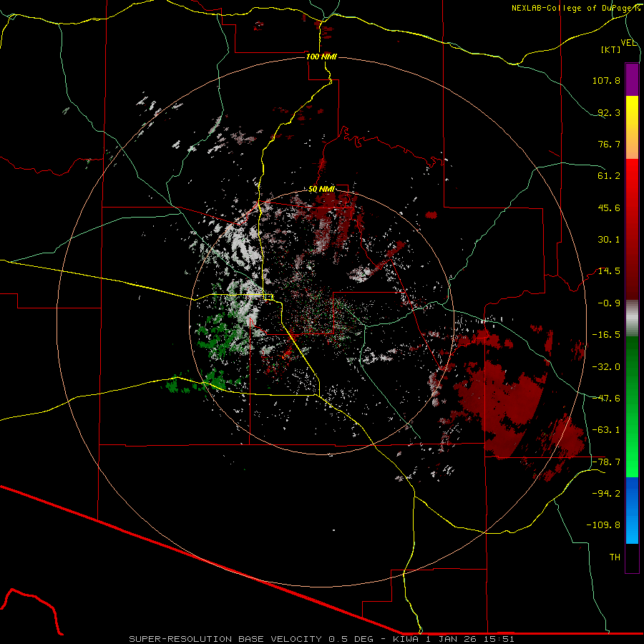Screen dimensions: 644x644
Task: Pick the green segment of the color bar
Action: coord(632,406)
